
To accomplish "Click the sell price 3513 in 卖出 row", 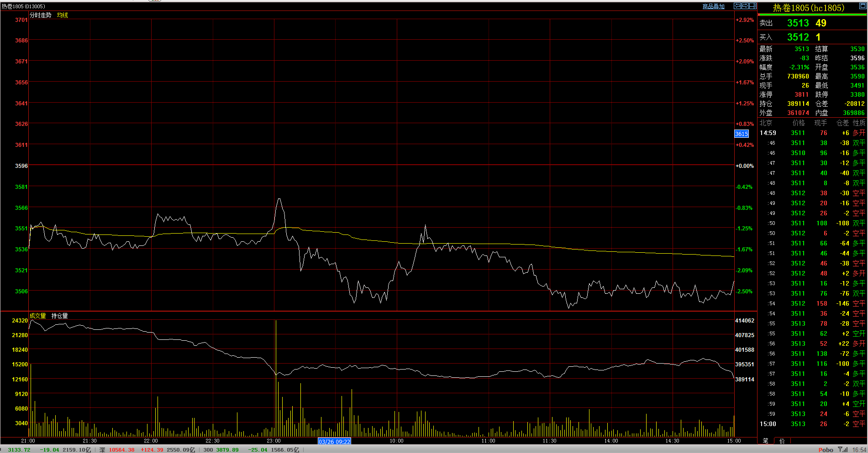I will (798, 23).
